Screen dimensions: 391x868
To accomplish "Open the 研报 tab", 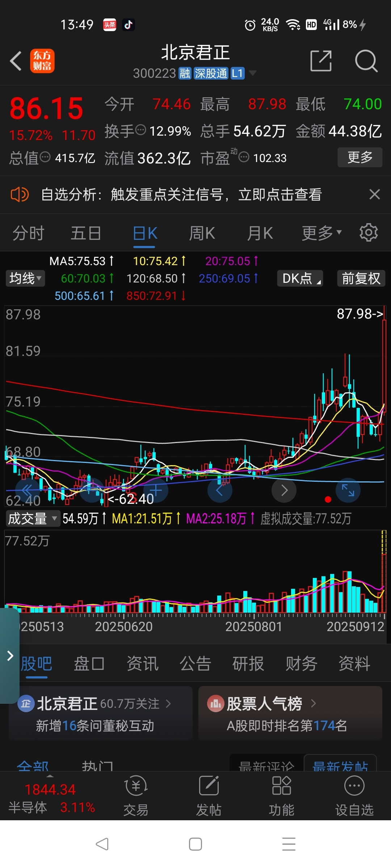I will (248, 664).
